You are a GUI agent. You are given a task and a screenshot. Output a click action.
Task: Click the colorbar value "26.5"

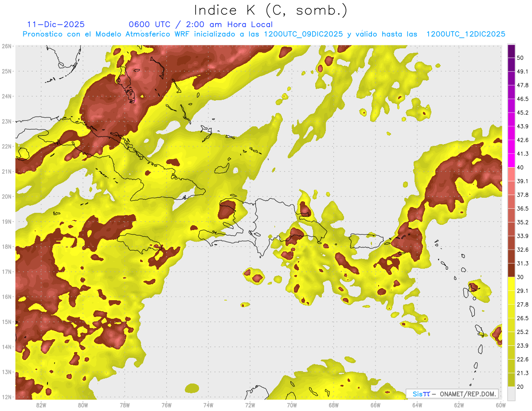coord(523,318)
